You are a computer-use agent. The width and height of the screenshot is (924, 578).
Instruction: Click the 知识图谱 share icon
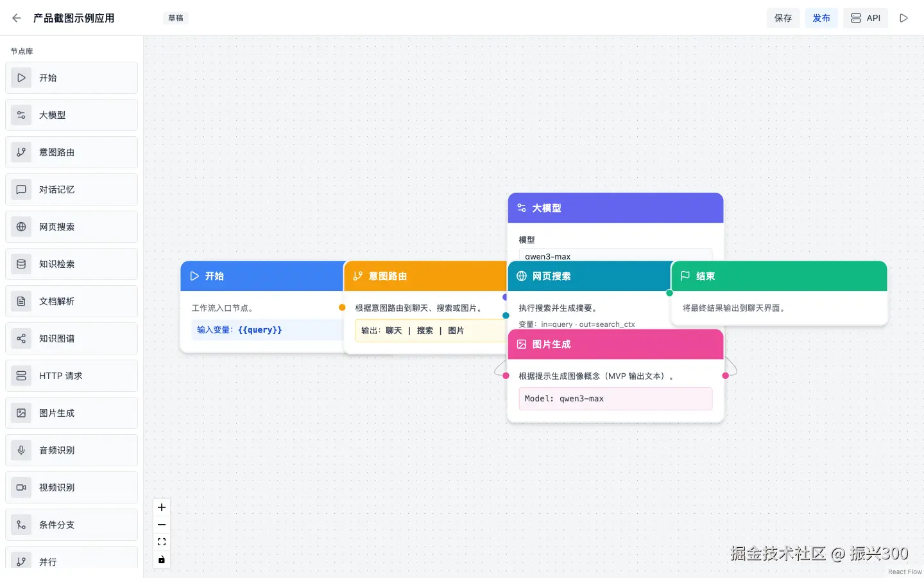(21, 338)
